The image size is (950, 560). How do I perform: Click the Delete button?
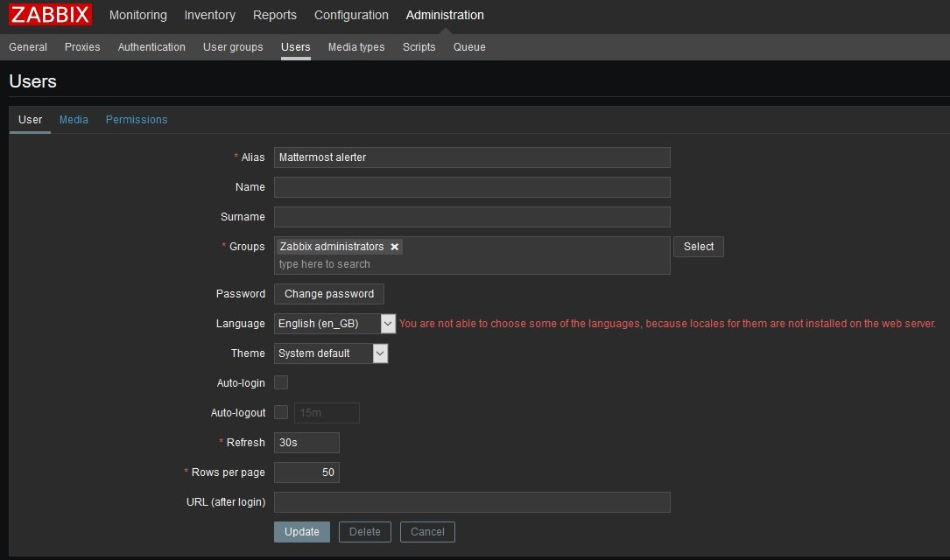[x=365, y=531]
